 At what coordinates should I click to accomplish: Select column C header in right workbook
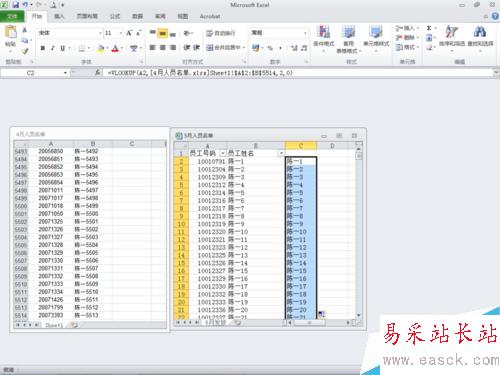pos(301,145)
